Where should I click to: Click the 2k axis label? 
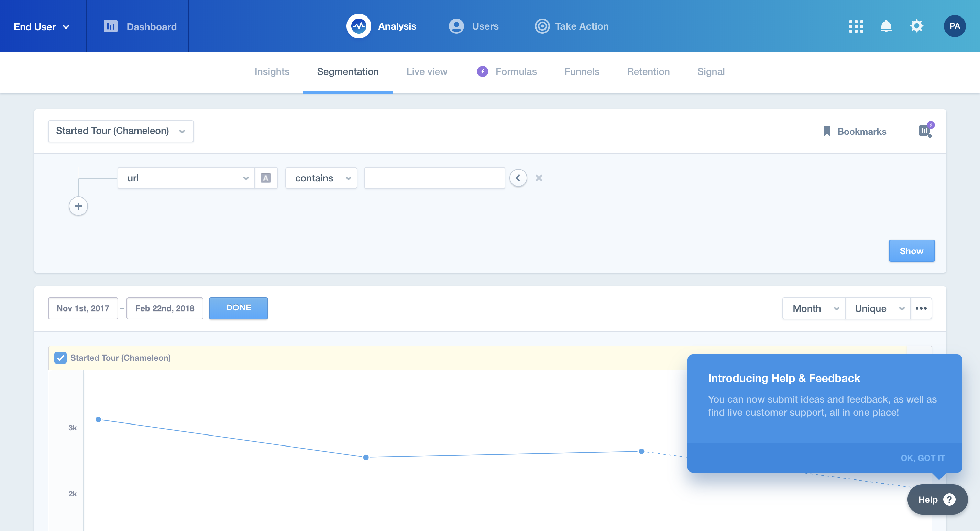coord(72,493)
